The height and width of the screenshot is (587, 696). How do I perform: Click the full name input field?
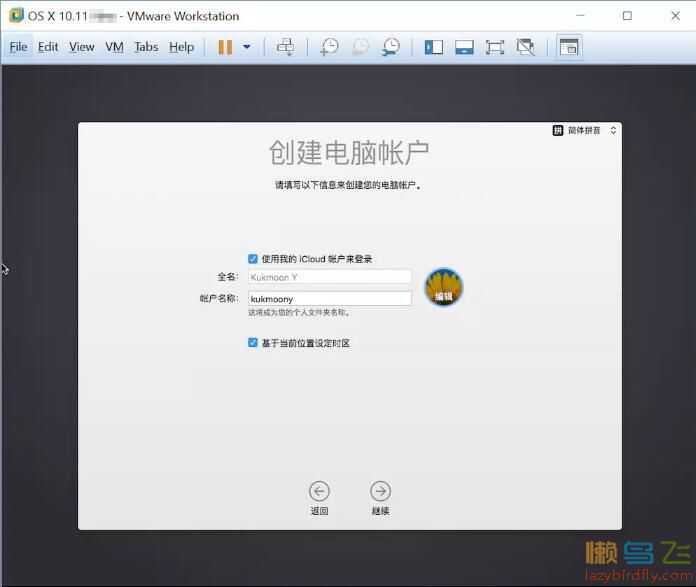[330, 277]
